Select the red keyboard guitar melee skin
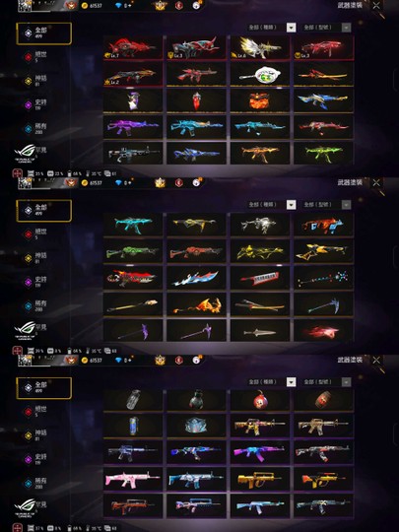This screenshot has height=532, width=399. [x=260, y=278]
